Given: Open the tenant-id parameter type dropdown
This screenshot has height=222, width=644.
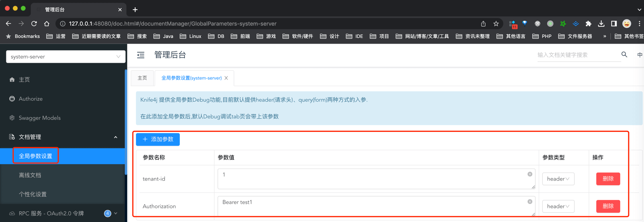Looking at the screenshot, I should click(558, 179).
